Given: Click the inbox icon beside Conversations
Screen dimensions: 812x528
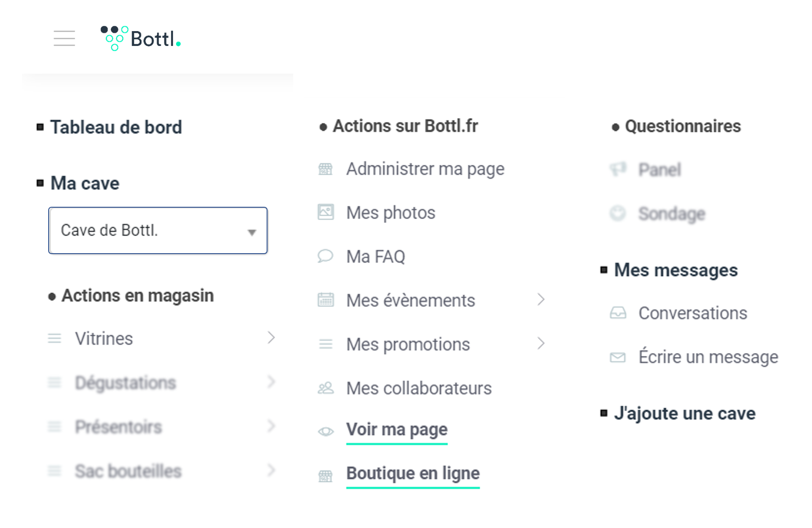Looking at the screenshot, I should (x=618, y=313).
